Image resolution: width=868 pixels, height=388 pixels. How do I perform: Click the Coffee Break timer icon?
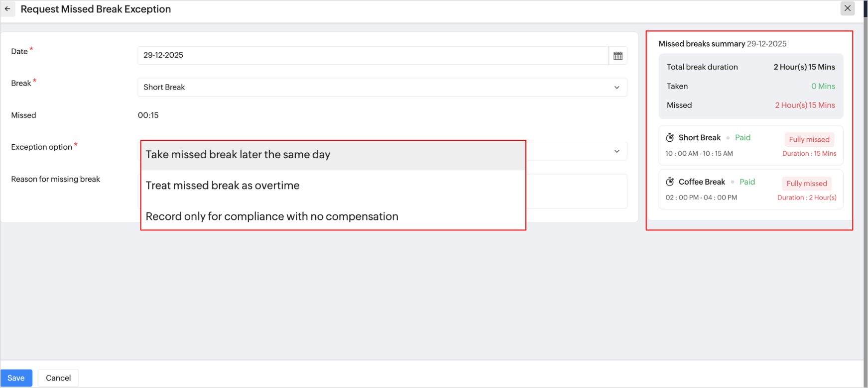670,182
